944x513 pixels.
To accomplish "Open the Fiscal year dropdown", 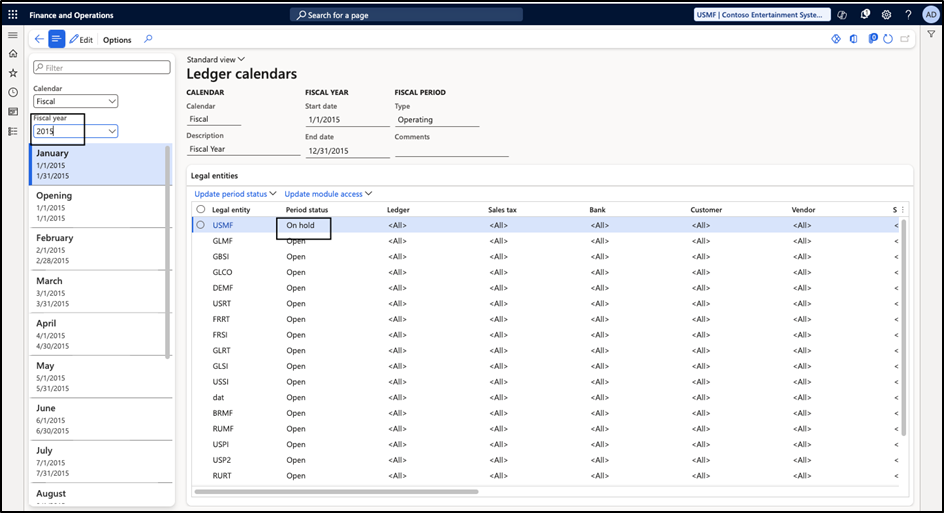I will tap(111, 131).
